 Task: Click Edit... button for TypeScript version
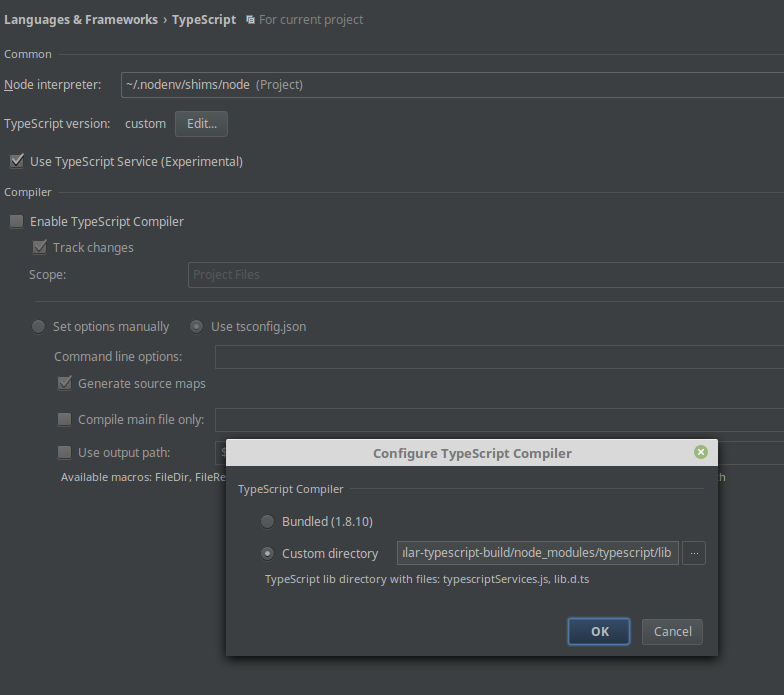(202, 124)
